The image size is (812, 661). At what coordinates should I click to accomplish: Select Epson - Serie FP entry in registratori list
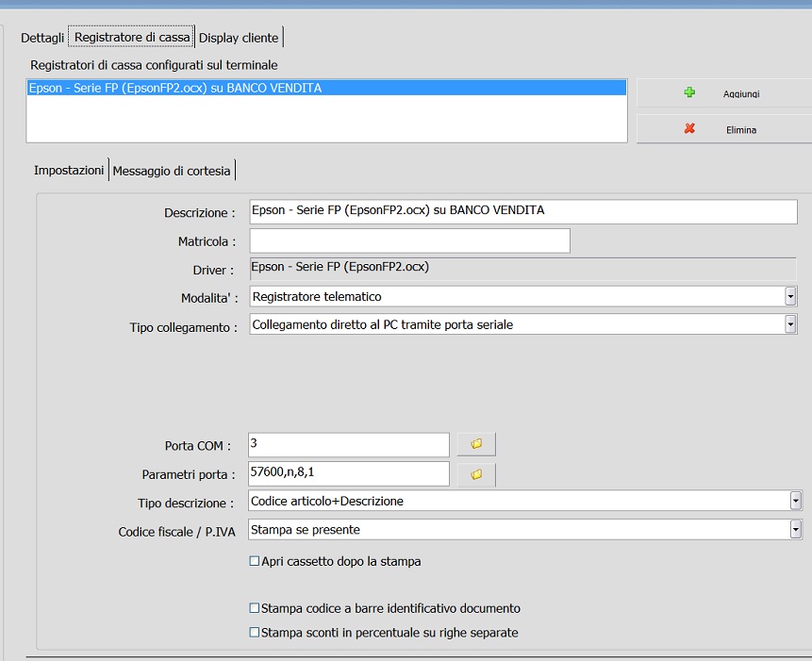(x=326, y=88)
